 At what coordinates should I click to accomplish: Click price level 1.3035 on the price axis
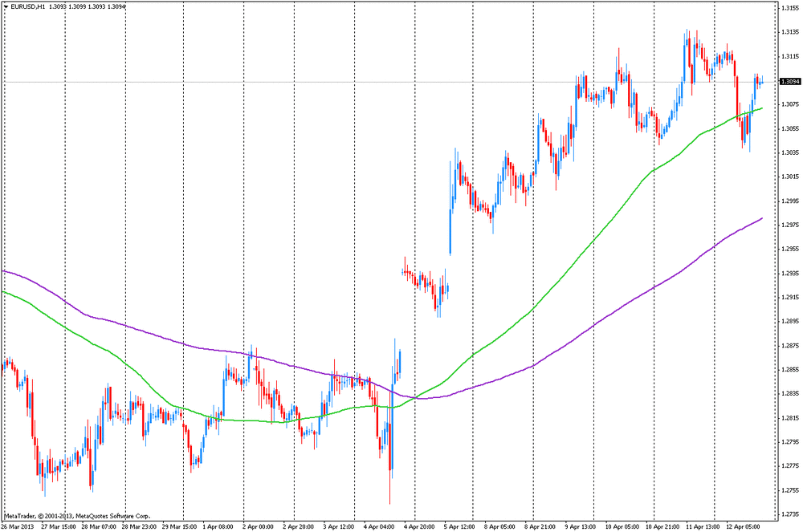(789, 152)
